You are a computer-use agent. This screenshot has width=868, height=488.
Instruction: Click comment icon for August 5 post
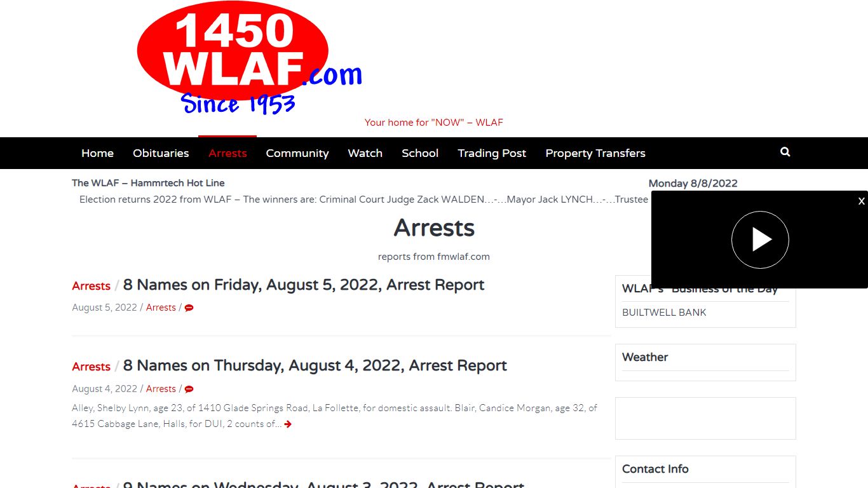pos(189,308)
